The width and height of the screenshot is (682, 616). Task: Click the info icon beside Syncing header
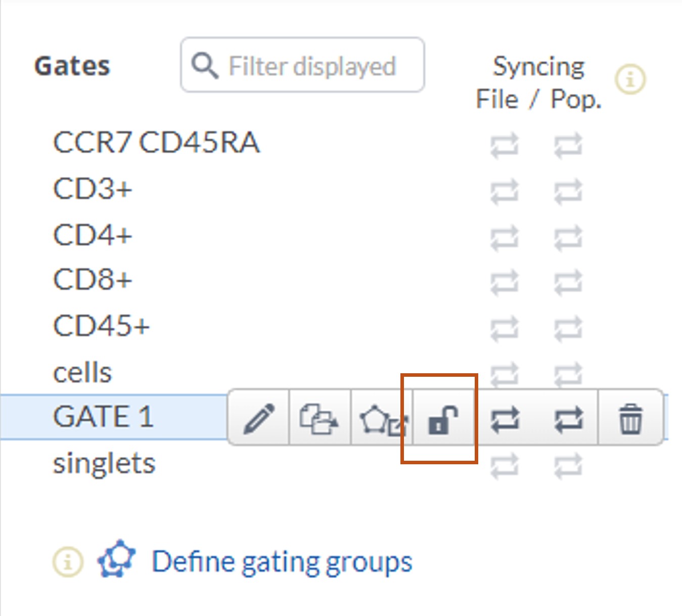[630, 79]
